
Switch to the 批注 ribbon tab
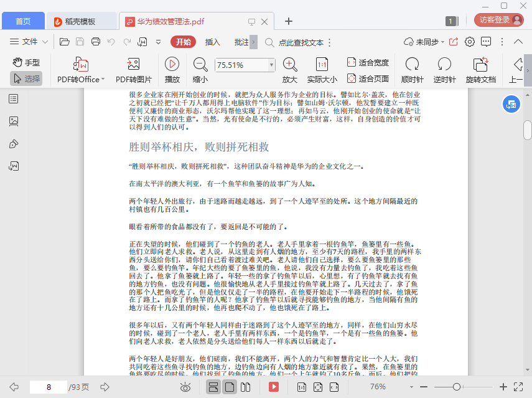(x=241, y=42)
